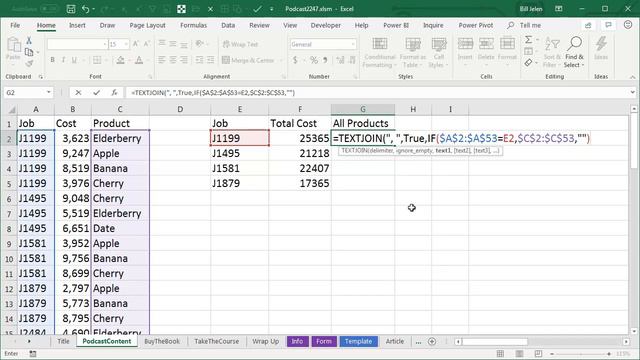Open Customize Quick Access Toolbar dropdown
Screen dimensions: 640x360
[x=272, y=9]
